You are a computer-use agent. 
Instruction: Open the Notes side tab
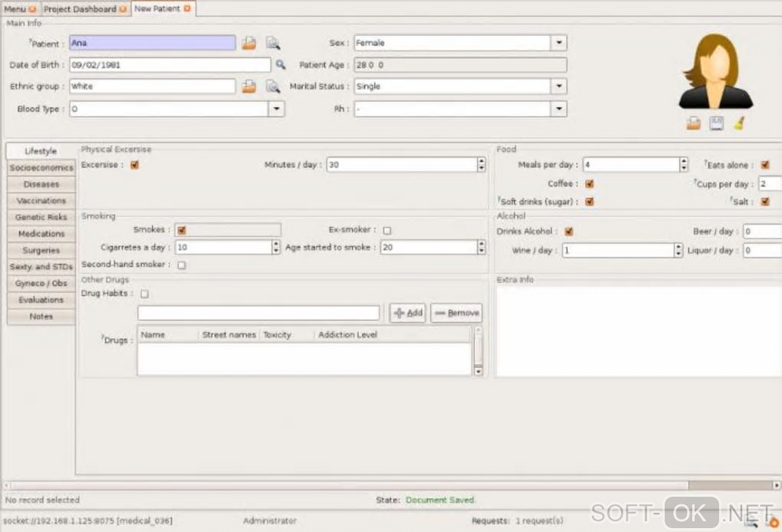pos(41,316)
